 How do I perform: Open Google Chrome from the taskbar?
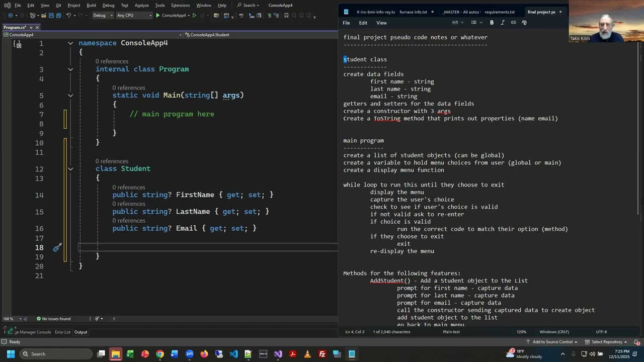tap(160, 354)
